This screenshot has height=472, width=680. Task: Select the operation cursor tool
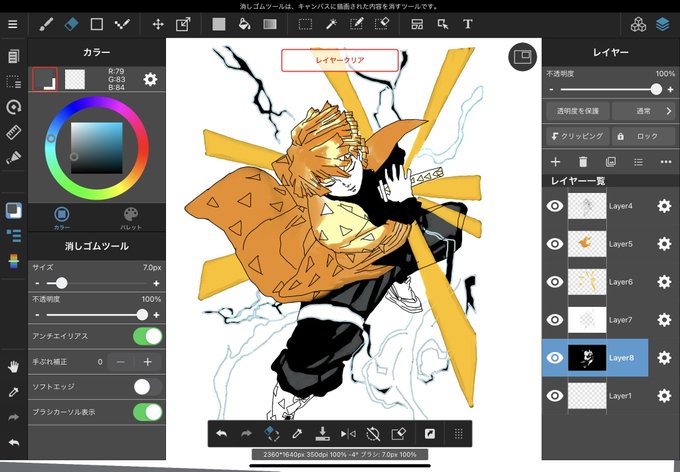[443, 24]
